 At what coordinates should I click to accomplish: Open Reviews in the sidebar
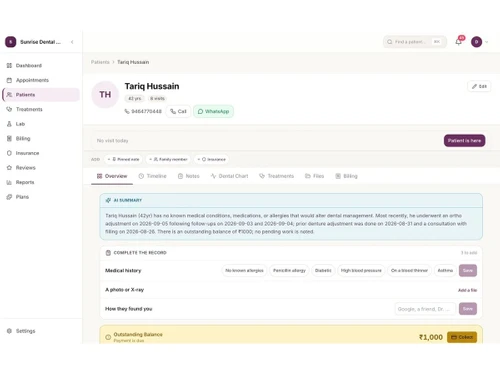pos(40,168)
